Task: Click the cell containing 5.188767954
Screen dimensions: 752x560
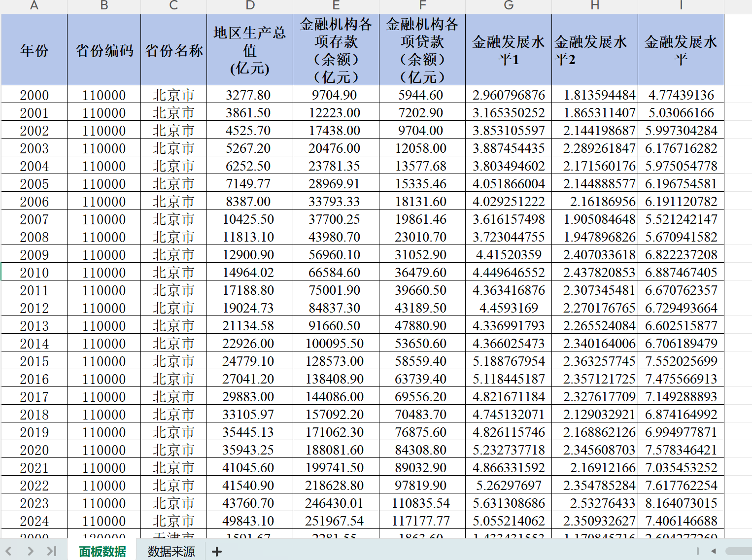Action: [x=509, y=361]
